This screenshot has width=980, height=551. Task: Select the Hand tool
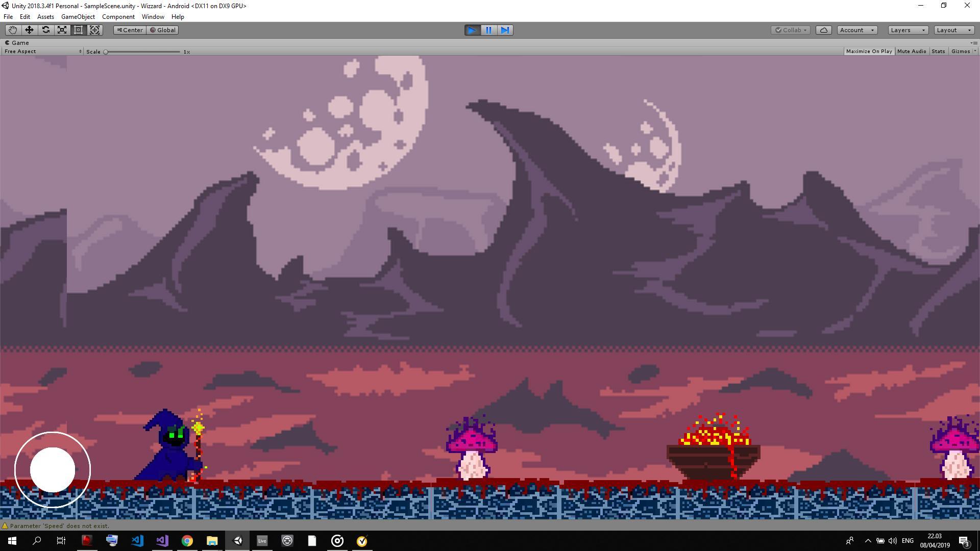(13, 30)
